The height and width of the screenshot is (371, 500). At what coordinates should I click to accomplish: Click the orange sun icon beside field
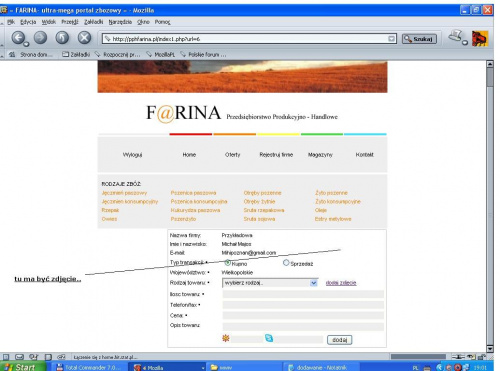(x=226, y=338)
